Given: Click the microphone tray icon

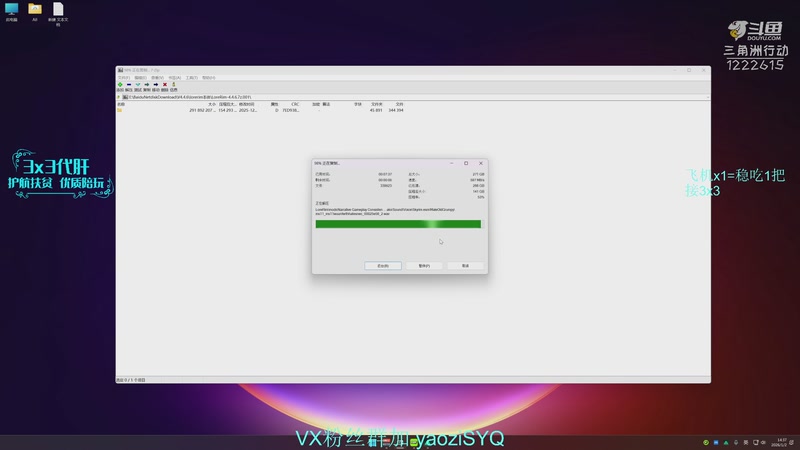Looking at the screenshot, I should tap(736, 442).
